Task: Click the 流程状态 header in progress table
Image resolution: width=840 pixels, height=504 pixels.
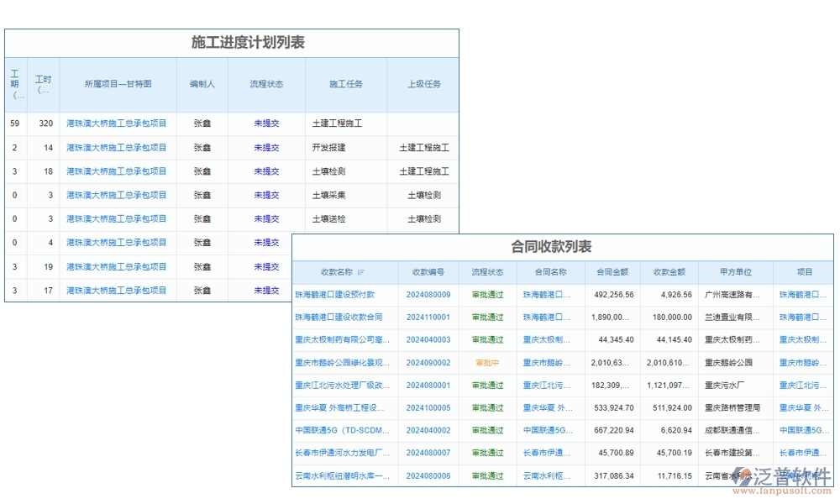Action: [266, 84]
